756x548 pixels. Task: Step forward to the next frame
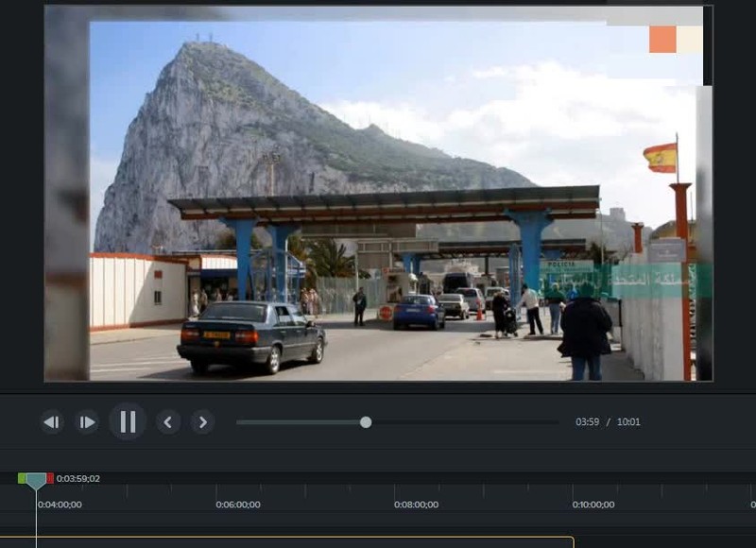pyautogui.click(x=87, y=422)
